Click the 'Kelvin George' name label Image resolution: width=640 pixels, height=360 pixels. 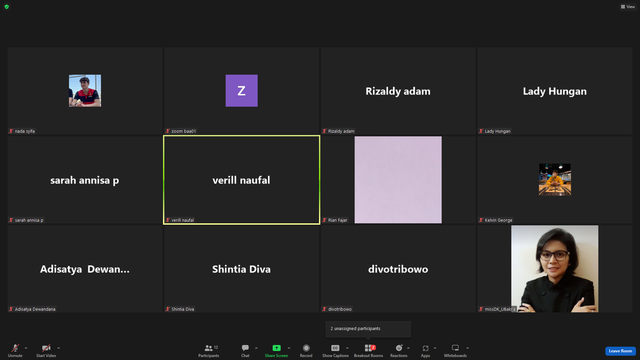tap(498, 220)
